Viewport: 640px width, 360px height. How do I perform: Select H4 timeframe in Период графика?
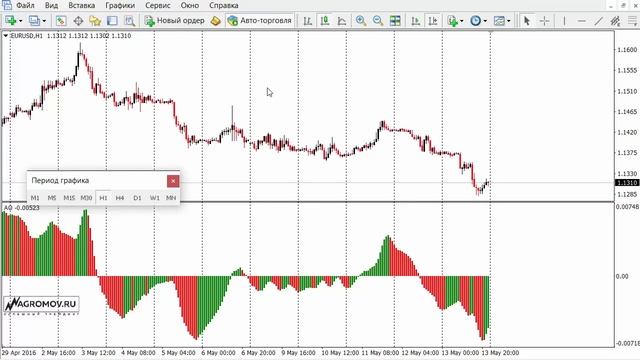pos(120,198)
